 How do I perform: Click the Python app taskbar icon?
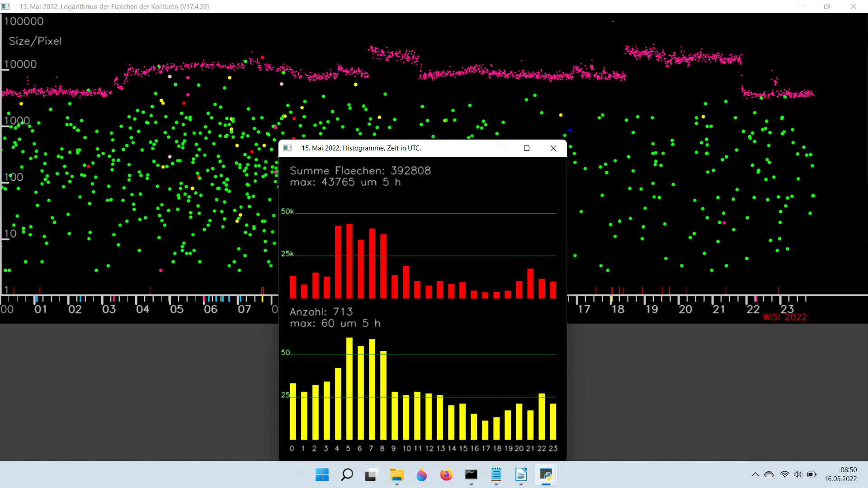[546, 475]
